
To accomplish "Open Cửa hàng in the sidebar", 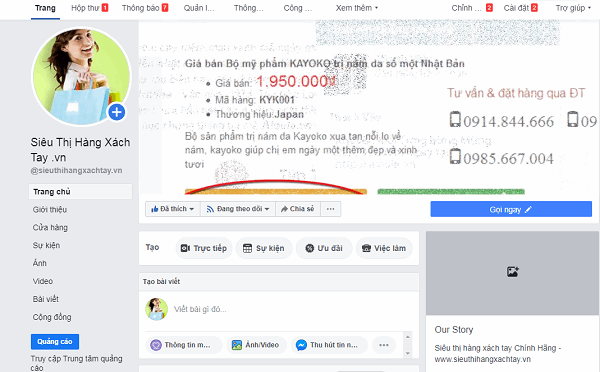I will (x=50, y=227).
